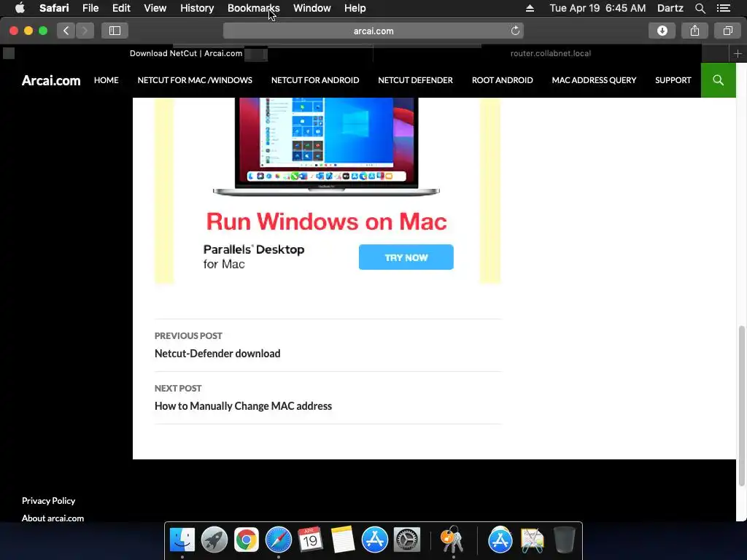This screenshot has width=747, height=560.
Task: Open the Share button in Safari toolbar
Action: [694, 31]
